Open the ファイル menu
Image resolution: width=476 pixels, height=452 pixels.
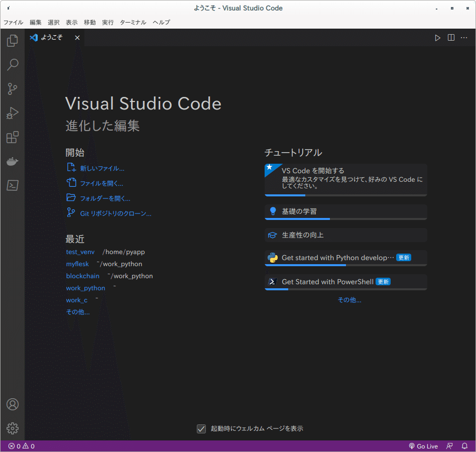coord(14,23)
